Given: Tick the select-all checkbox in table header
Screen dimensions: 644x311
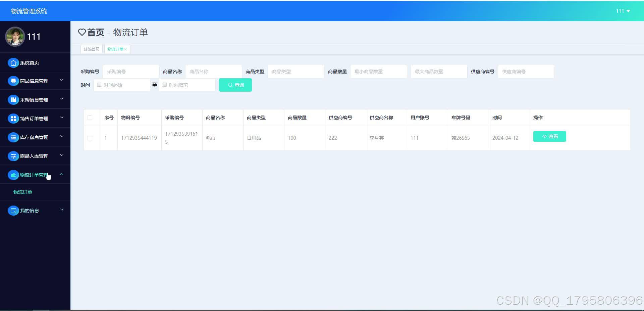Looking at the screenshot, I should (90, 118).
